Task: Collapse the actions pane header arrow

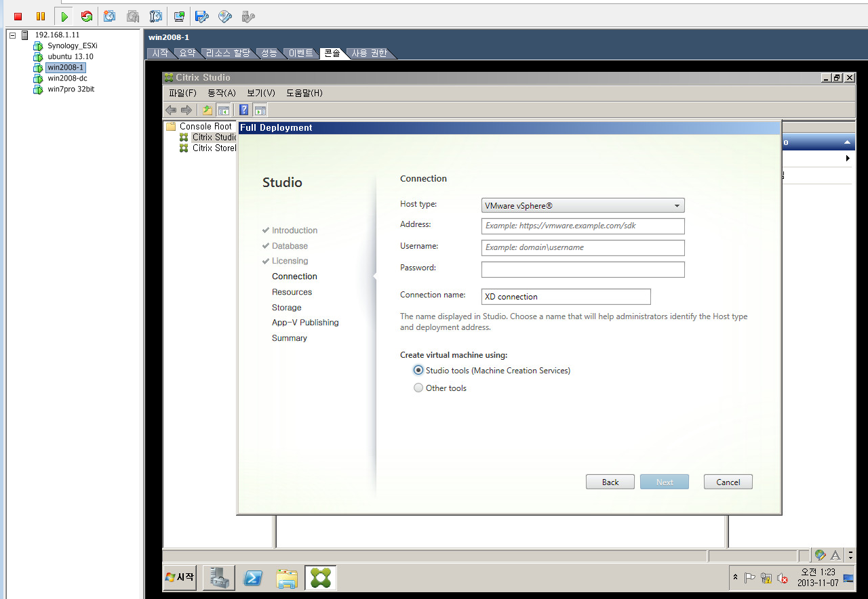Action: pyautogui.click(x=846, y=142)
